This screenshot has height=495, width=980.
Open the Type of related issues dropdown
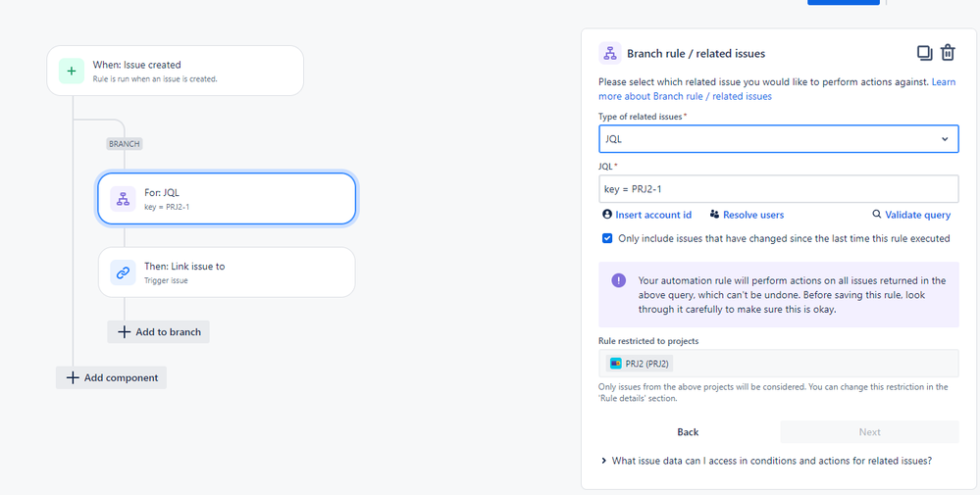click(778, 138)
